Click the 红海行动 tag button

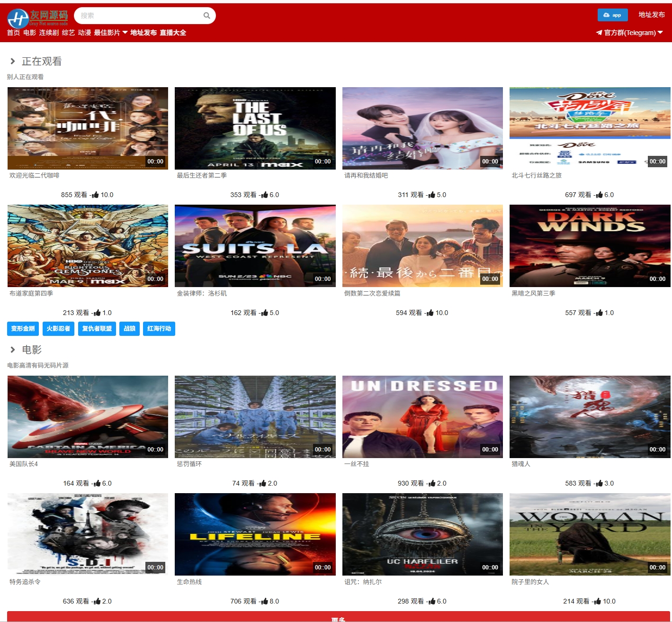[x=159, y=328]
